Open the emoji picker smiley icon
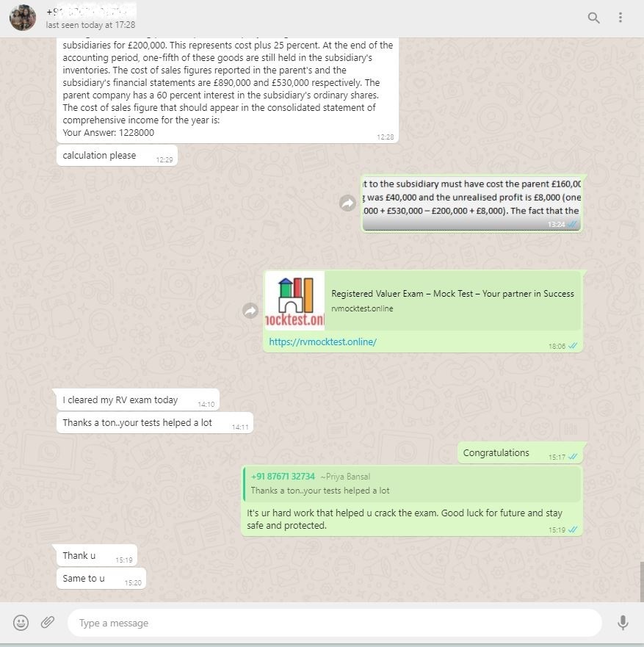This screenshot has height=647, width=644. [21, 622]
